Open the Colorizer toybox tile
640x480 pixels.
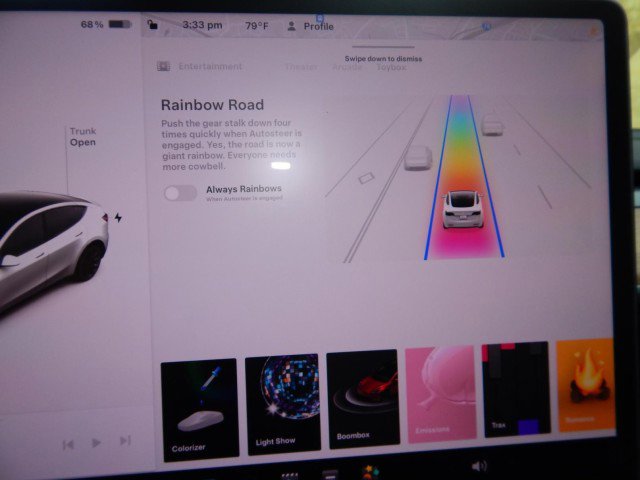199,407
